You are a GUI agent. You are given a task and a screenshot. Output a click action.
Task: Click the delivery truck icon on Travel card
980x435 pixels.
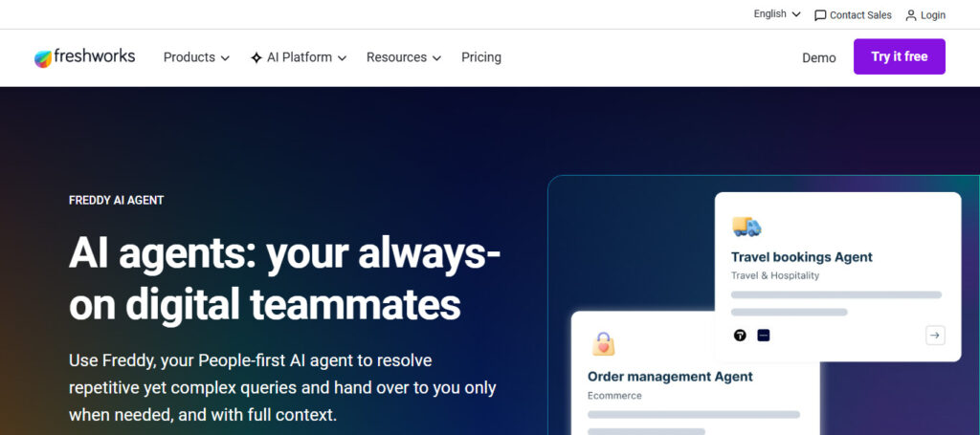746,227
